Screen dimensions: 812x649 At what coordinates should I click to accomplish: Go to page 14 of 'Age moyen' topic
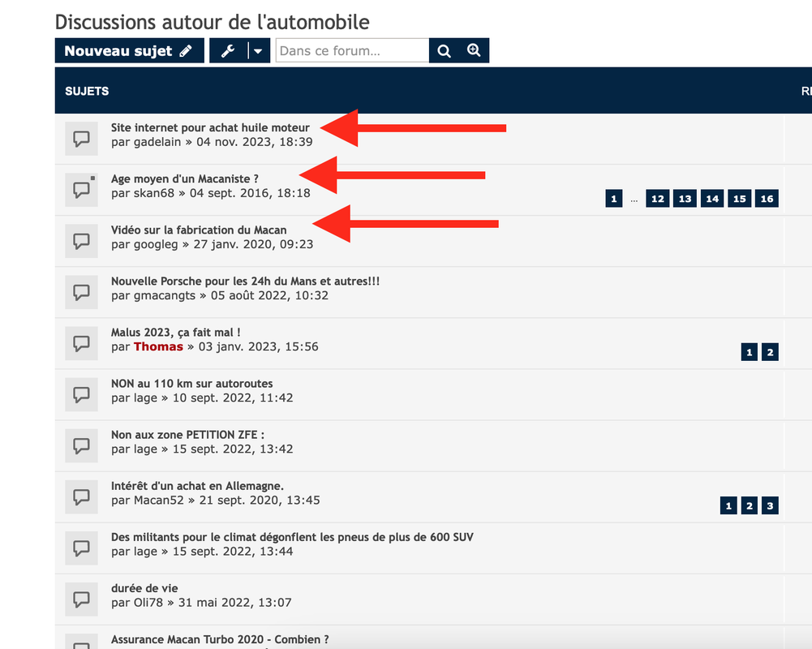click(712, 199)
